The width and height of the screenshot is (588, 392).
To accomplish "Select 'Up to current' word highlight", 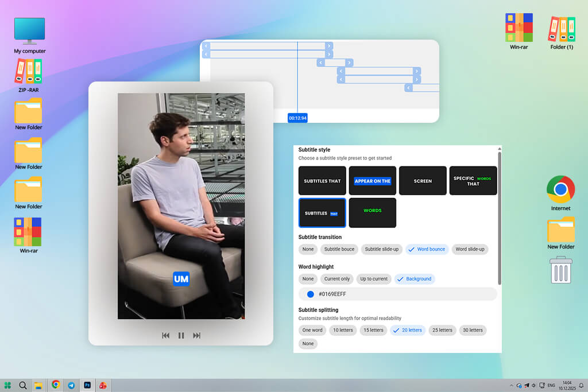I will pyautogui.click(x=373, y=279).
